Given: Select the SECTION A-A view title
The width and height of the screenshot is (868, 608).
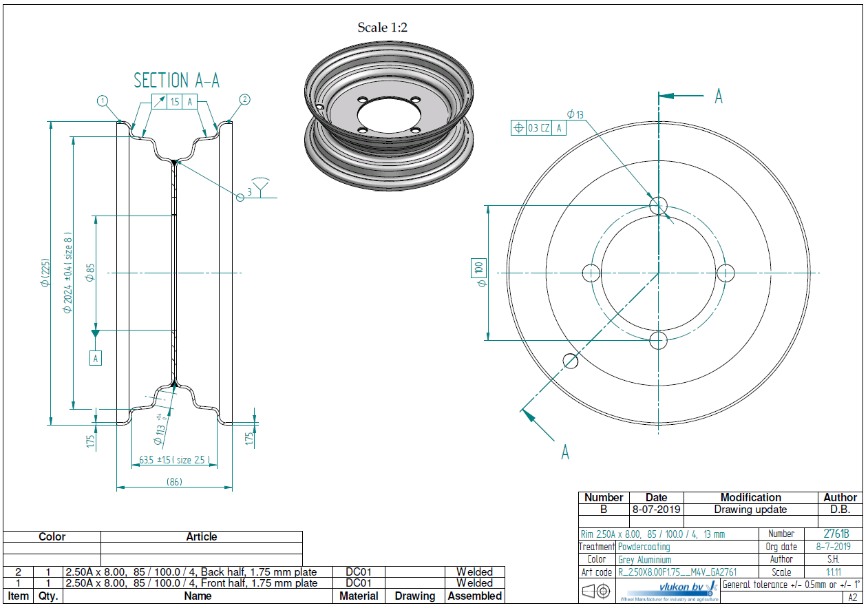Looking at the screenshot, I should (x=177, y=81).
